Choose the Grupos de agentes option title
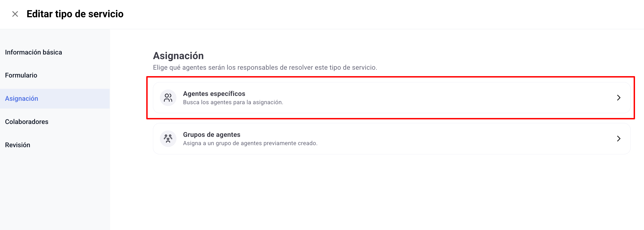Image resolution: width=644 pixels, height=230 pixels. 211,135
